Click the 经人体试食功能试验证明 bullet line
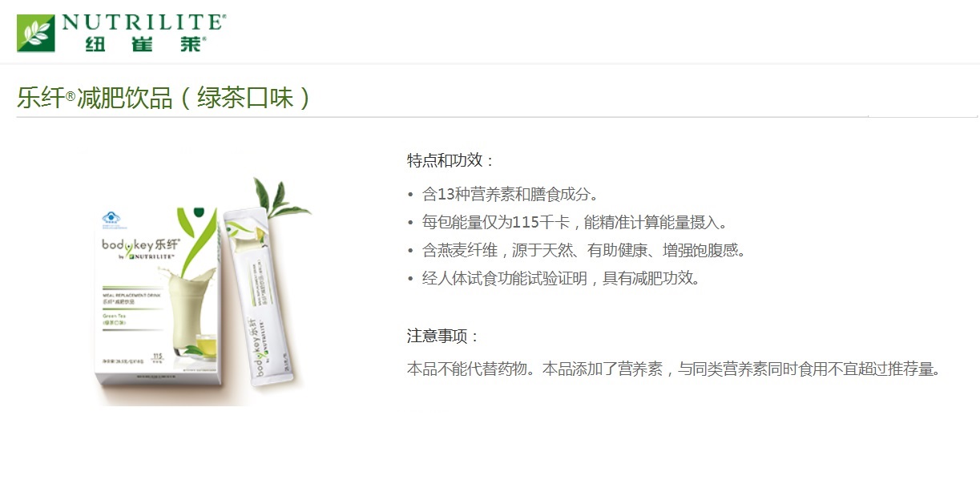This screenshot has height=492, width=980. point(561,278)
